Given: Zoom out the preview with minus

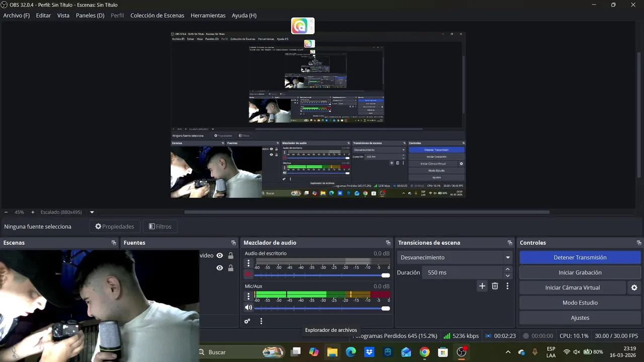Looking at the screenshot, I should click(6, 212).
